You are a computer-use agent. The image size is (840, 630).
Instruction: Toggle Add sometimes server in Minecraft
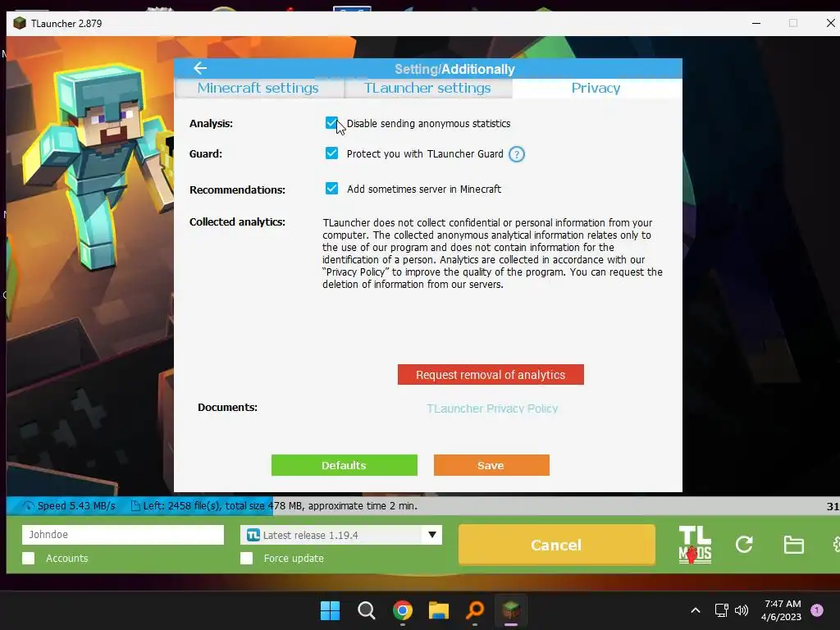point(331,189)
